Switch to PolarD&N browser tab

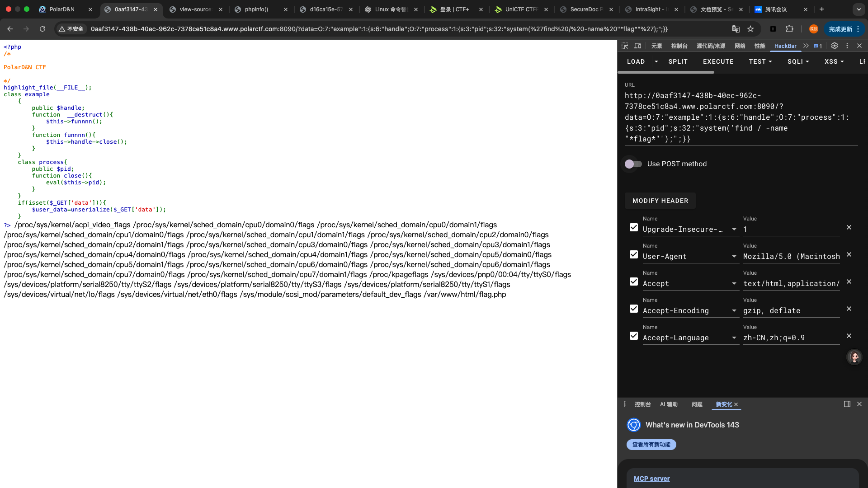pos(66,9)
